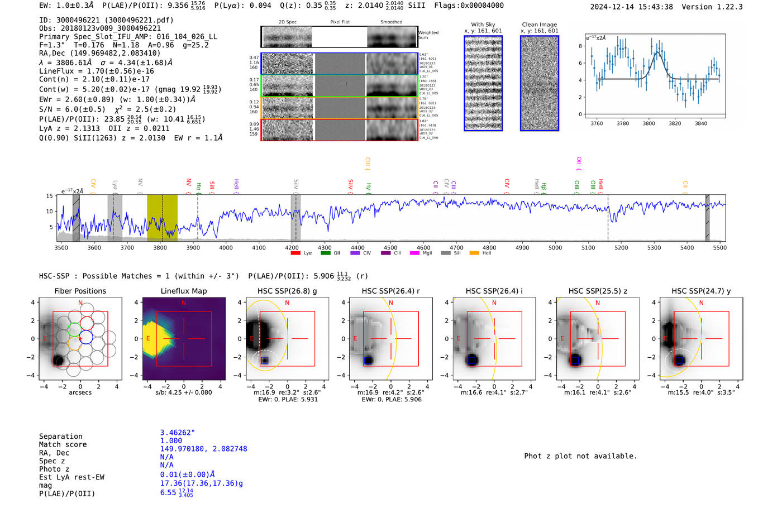Click the Primary Spec_Slot_IFU_AMP text line
782x532 pixels.
pyautogui.click(x=128, y=37)
